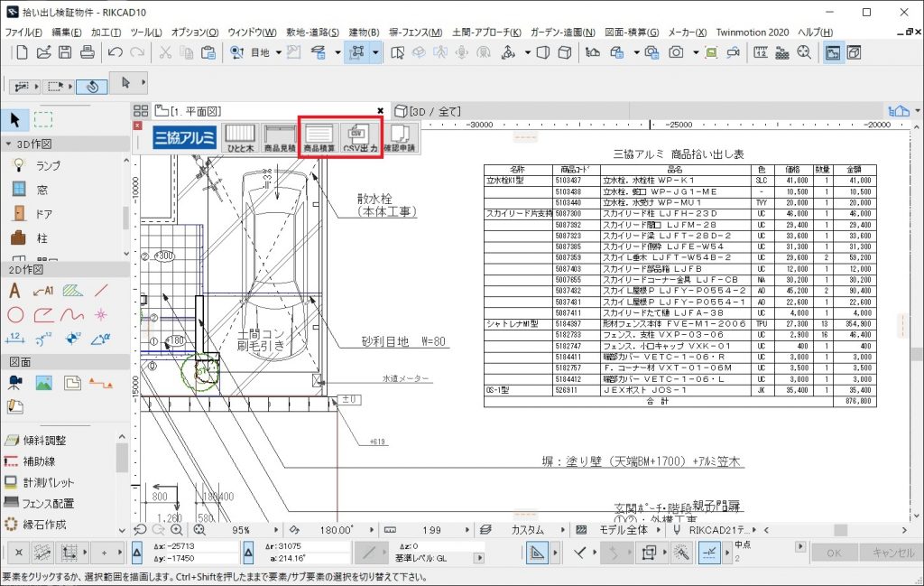Viewport: 924px width, 586px height.
Task: Open the rotation angle 180.00° dropdown
Action: coord(371,530)
